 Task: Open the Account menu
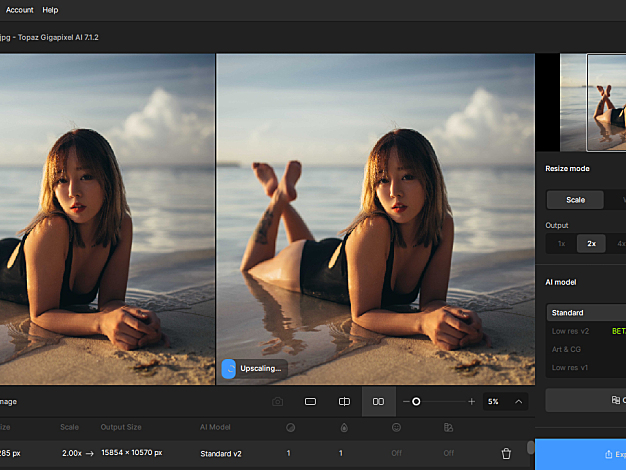click(x=19, y=10)
